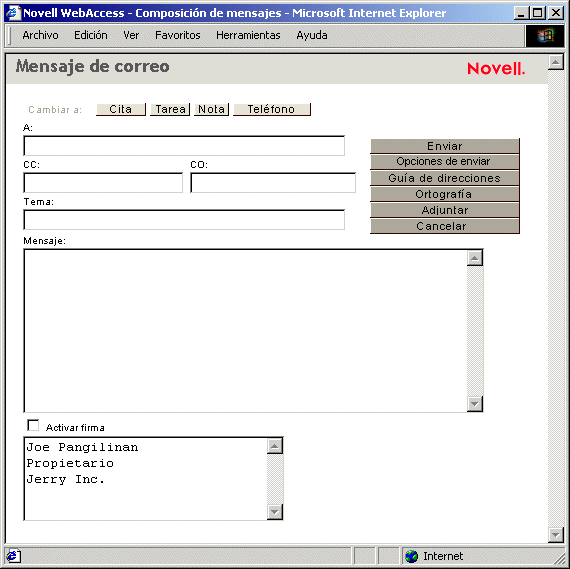Click inside the signature text box
570x569 pixels.
coord(145,479)
